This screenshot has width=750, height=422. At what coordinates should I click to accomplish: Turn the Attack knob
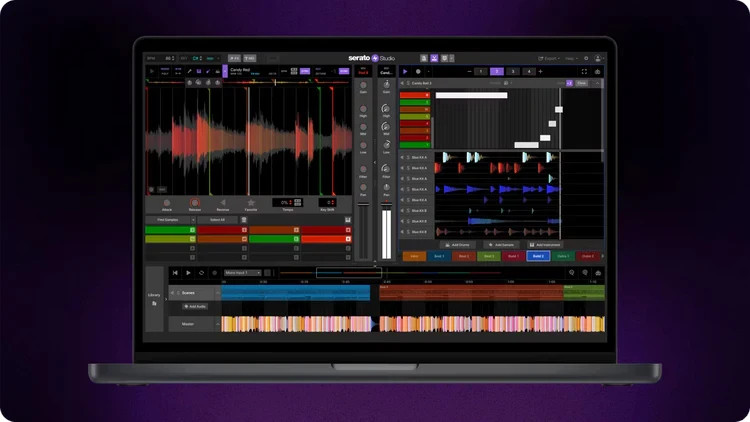(166, 203)
